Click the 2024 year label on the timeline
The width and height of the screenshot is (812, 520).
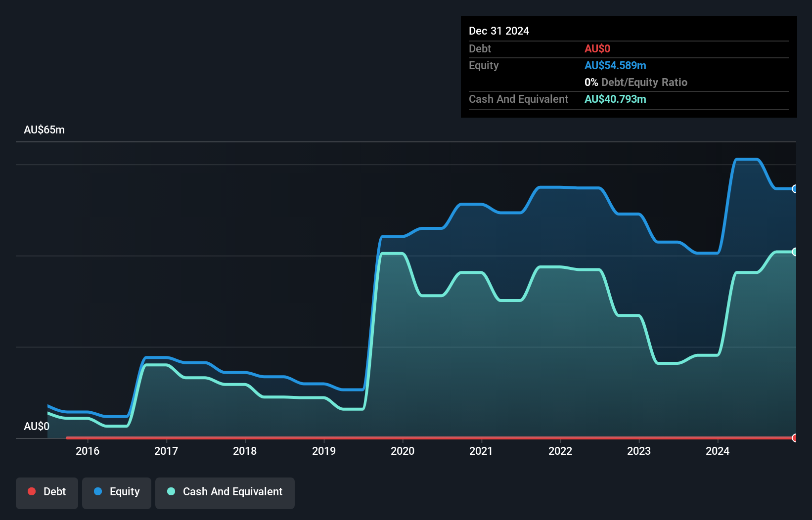[719, 451]
